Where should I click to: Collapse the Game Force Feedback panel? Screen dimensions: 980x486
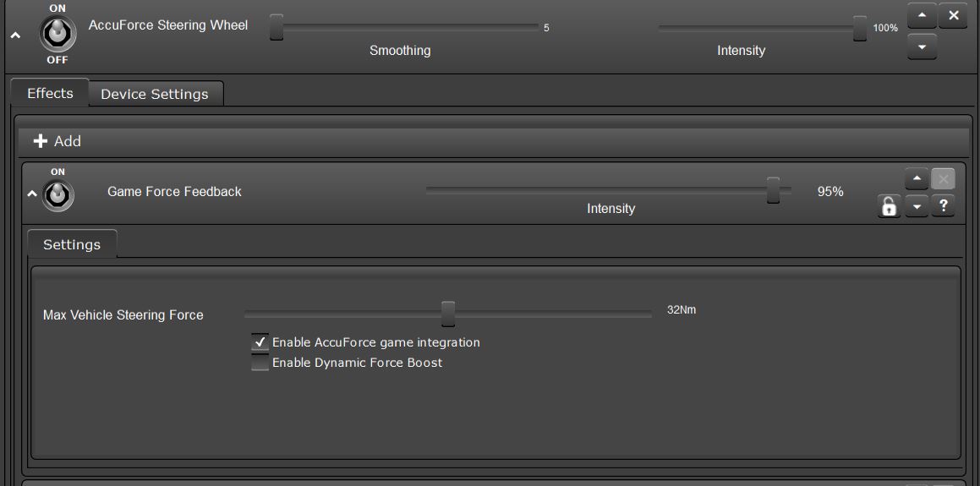[x=32, y=194]
